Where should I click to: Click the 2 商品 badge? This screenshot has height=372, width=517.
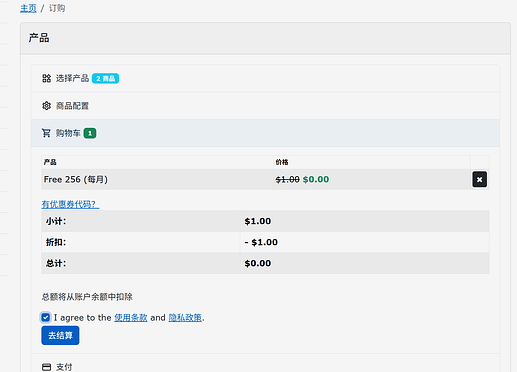pyautogui.click(x=105, y=79)
